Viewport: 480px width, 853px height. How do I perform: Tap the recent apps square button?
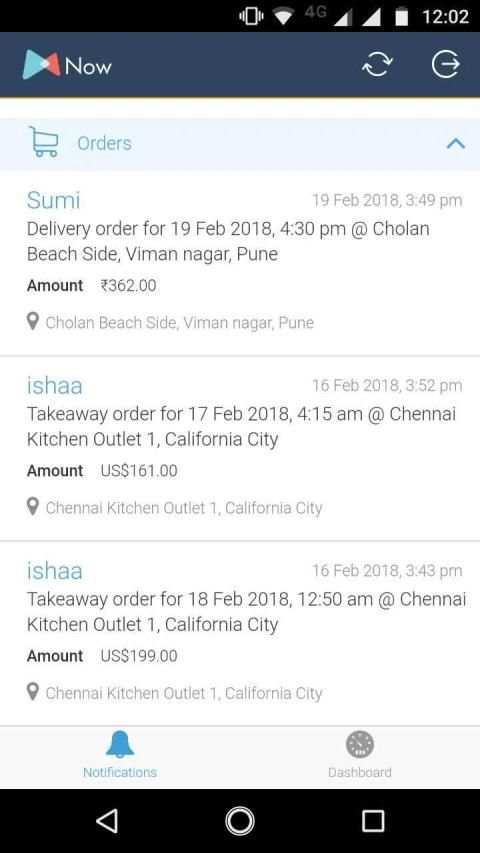(x=373, y=820)
